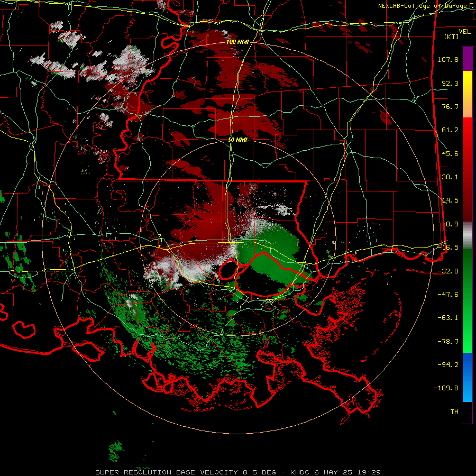
Task: Click the 76.7 velocity scale value
Action: pos(450,106)
